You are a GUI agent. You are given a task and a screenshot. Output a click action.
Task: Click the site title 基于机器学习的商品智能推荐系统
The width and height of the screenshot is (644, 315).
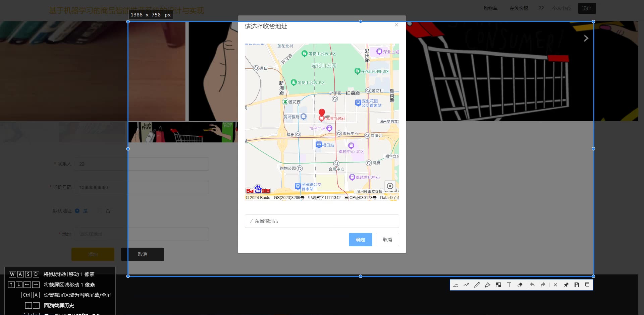point(126,11)
